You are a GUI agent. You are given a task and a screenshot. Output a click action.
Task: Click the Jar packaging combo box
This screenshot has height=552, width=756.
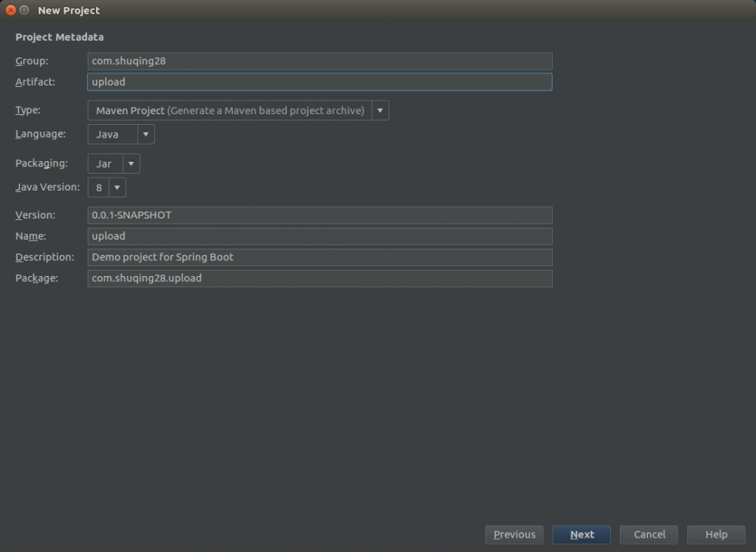point(104,164)
